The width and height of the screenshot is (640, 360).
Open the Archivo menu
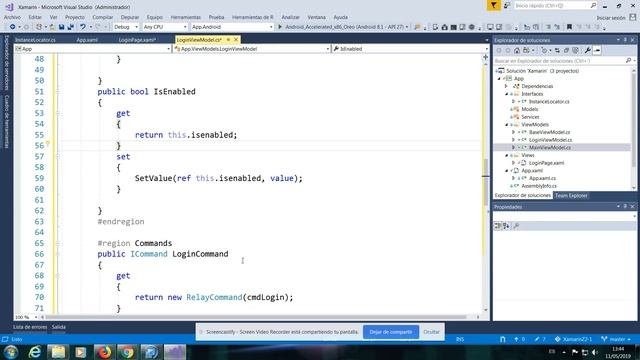[12, 17]
